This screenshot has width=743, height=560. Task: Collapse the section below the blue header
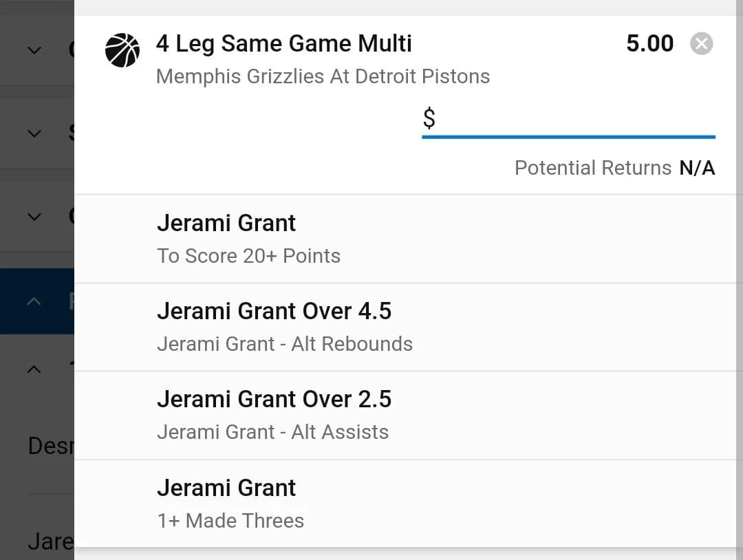34,369
